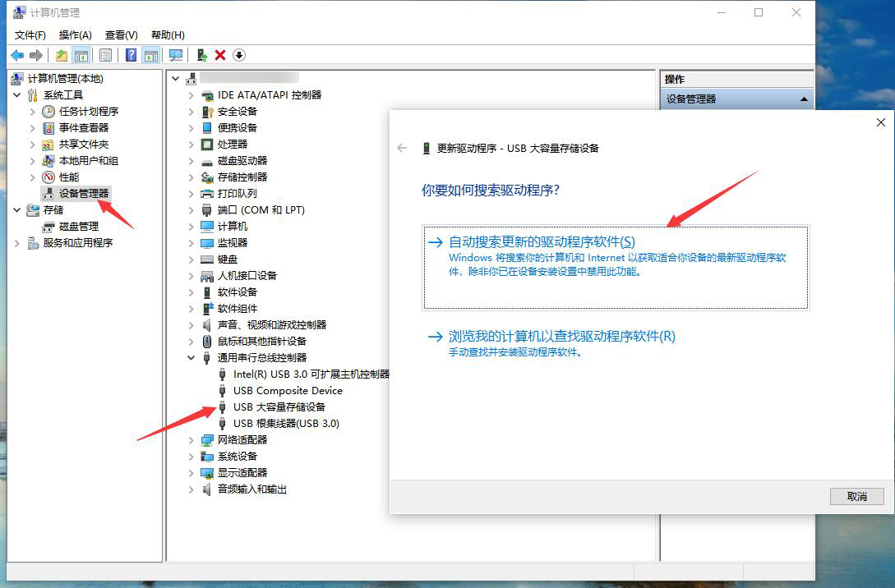Collapse the 设备管理器 actions panel arrow
Viewport: 895px width, 588px height.
pos(804,99)
